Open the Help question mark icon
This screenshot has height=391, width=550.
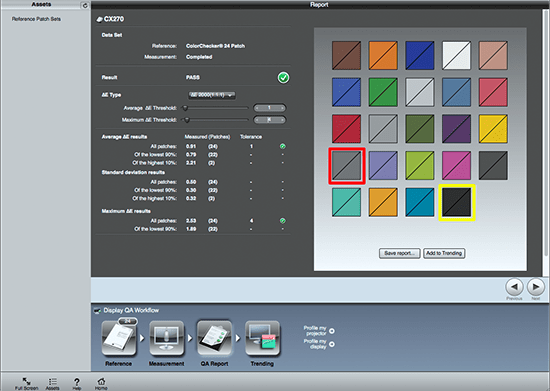coord(77,383)
